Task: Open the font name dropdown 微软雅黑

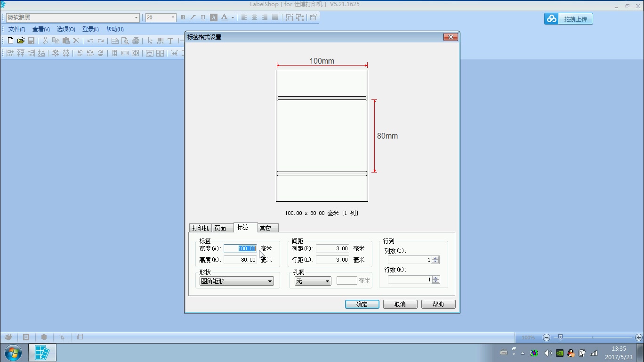Action: click(x=136, y=17)
